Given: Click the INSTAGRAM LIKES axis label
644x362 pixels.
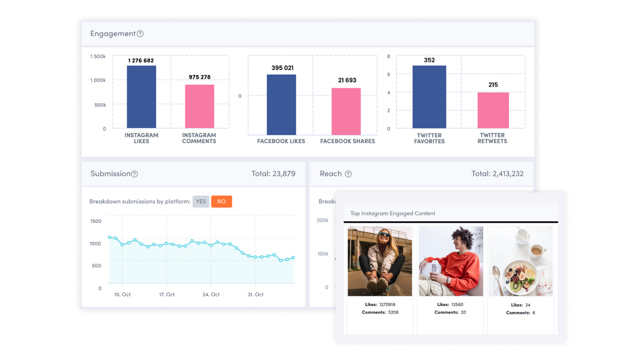Looking at the screenshot, I should [141, 138].
